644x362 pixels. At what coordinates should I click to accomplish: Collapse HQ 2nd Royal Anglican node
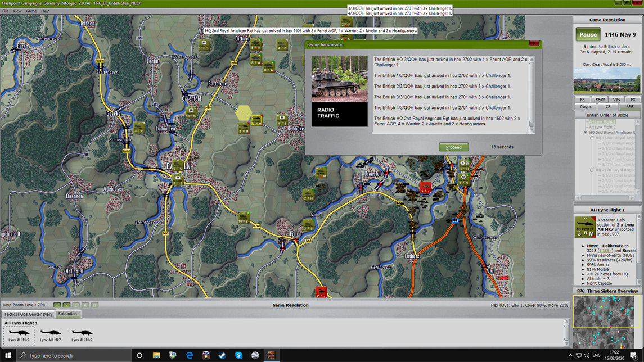point(586,133)
